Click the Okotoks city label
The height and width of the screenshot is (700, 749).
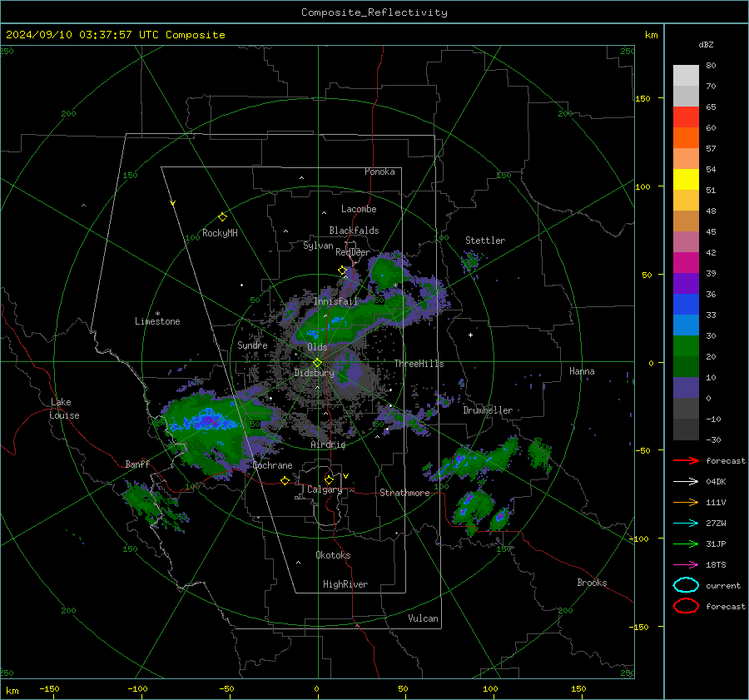pyautogui.click(x=333, y=555)
